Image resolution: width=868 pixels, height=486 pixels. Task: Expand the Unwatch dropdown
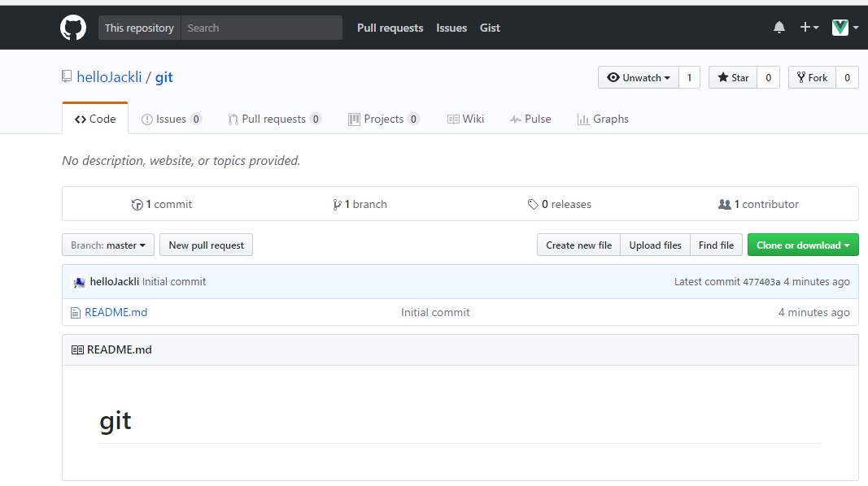tap(639, 77)
